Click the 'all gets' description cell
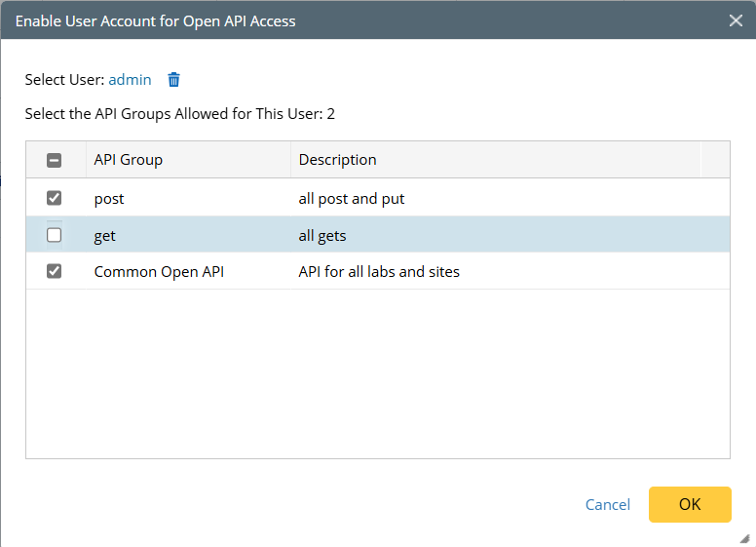This screenshot has height=547, width=756. [322, 236]
